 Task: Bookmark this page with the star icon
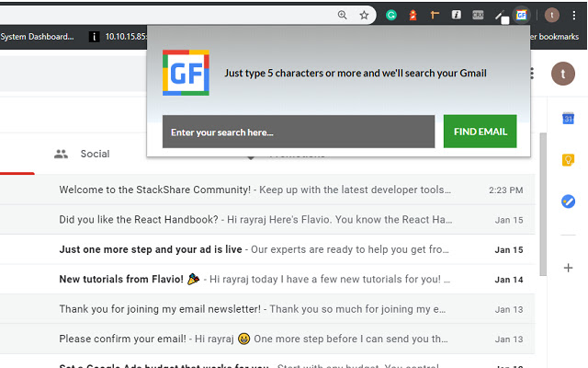tap(364, 15)
